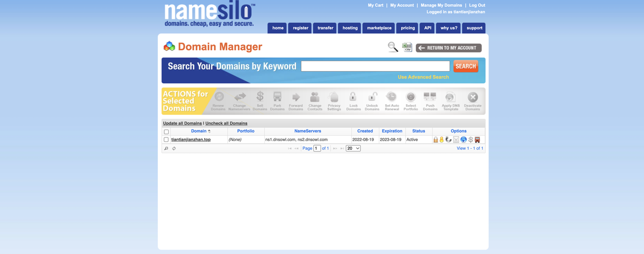Open the My Cart link
644x254 pixels.
376,5
